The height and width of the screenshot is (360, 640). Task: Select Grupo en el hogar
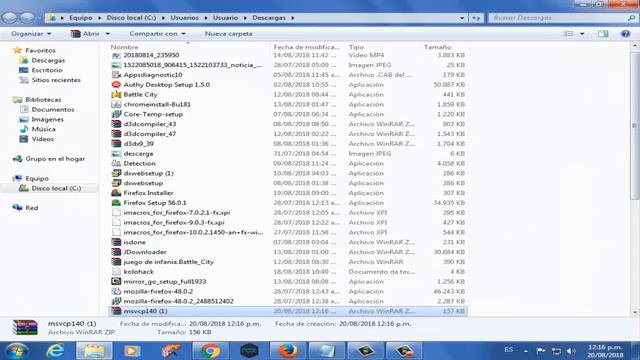(55, 159)
